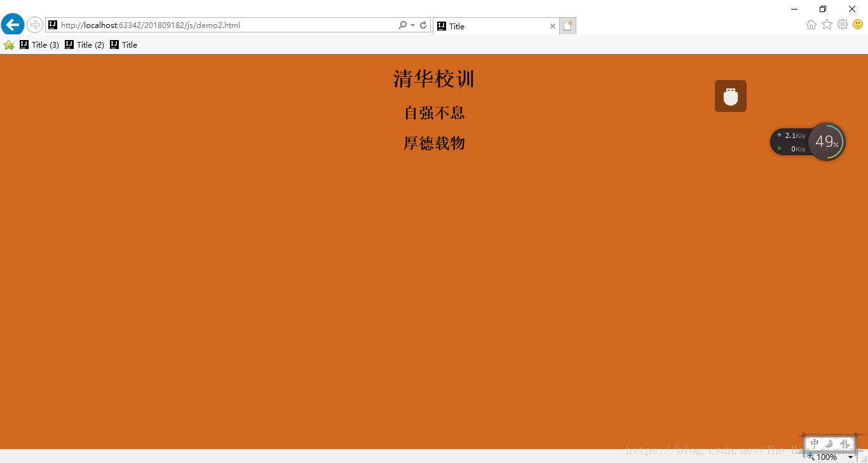Click the 49% memory usage circle
The height and width of the screenshot is (463, 868).
point(827,142)
